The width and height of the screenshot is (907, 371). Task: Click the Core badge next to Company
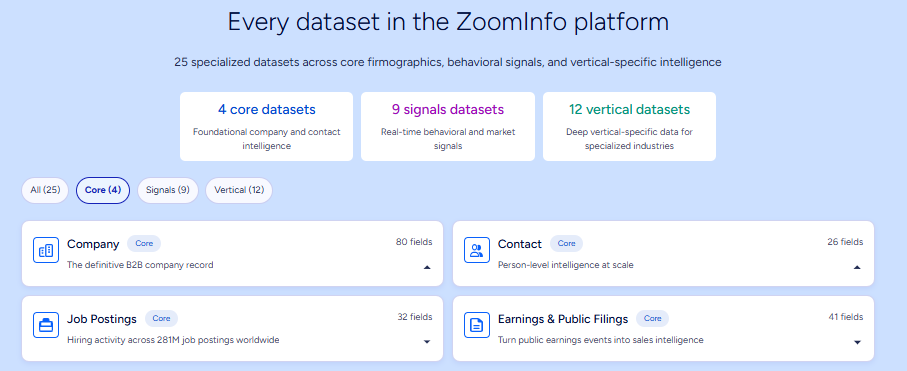tap(144, 244)
